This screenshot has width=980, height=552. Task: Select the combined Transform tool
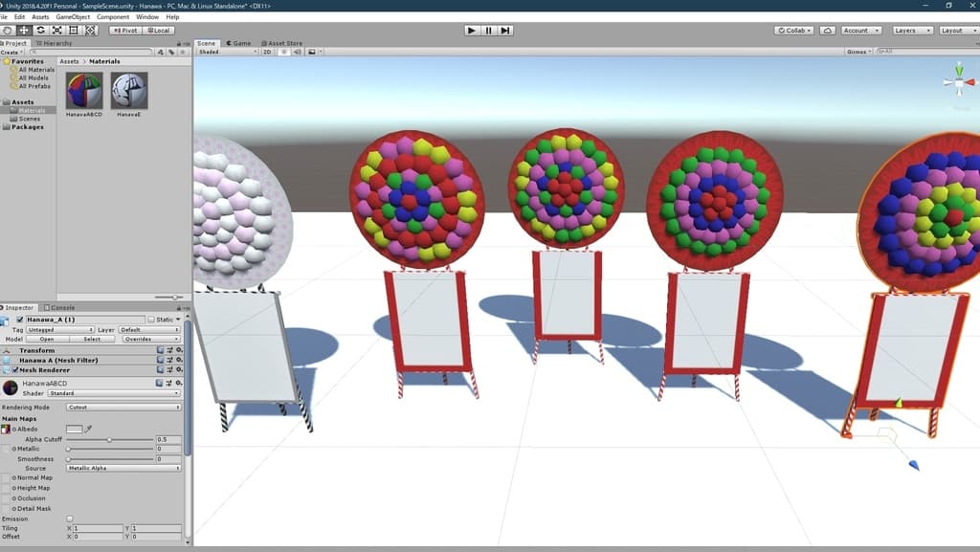(x=91, y=30)
